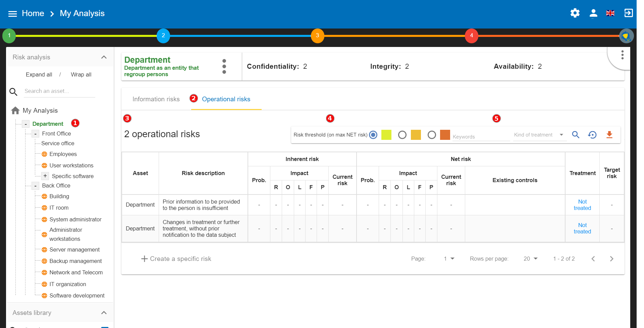Reset the risk filters
Viewport: 644px width, 328px height.
[x=592, y=135]
